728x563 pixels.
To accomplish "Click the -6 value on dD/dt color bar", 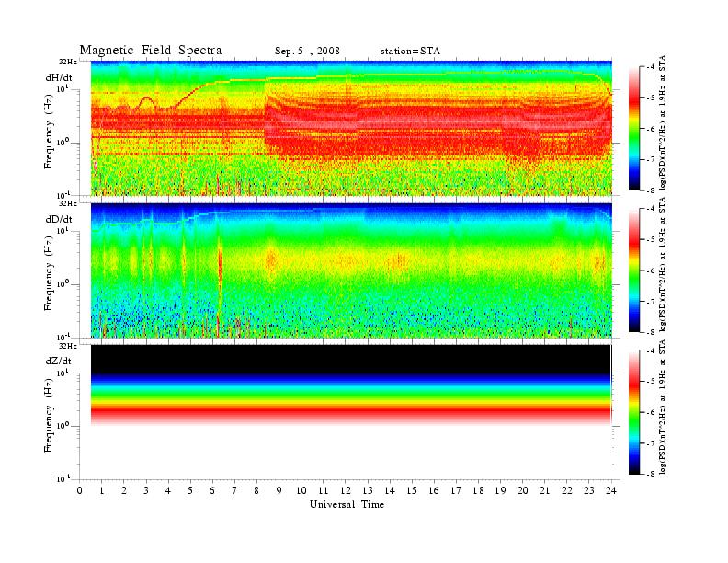I will pos(649,270).
